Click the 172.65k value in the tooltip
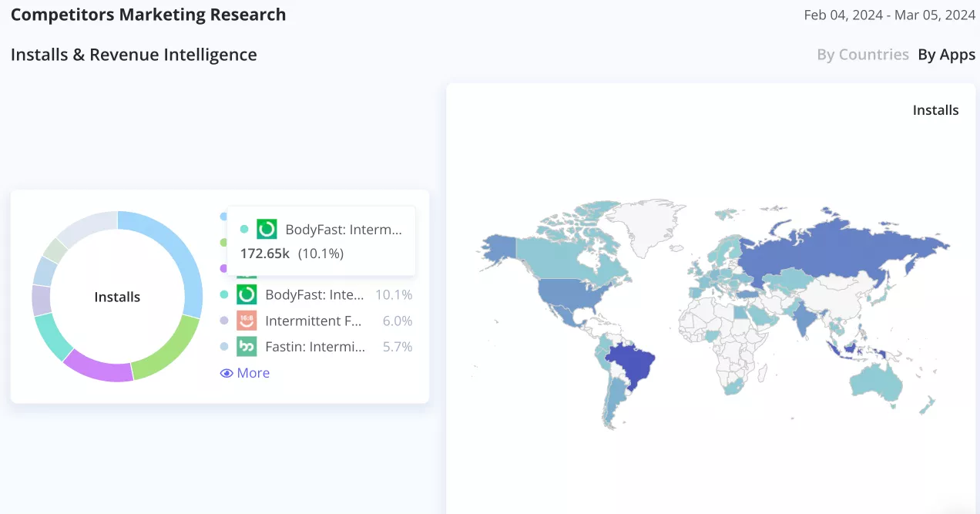Viewport: 980px width, 514px height. click(265, 253)
